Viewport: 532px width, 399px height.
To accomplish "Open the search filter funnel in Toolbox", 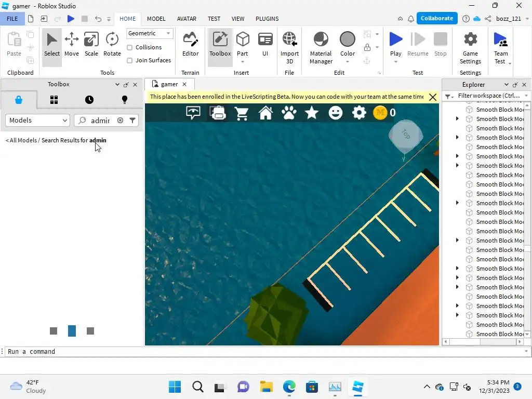I will coord(132,121).
